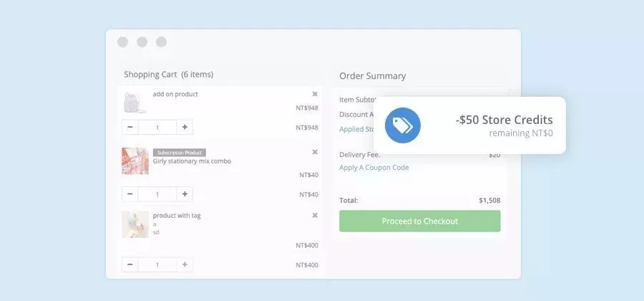Open Apply A Coupon Code link
Viewport: 644px width, 301px height.
point(374,168)
